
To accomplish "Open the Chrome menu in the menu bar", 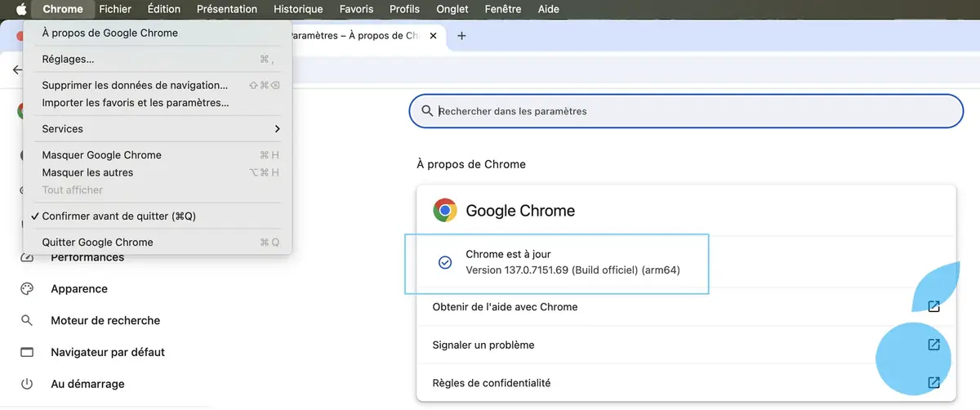I will pyautogui.click(x=63, y=9).
